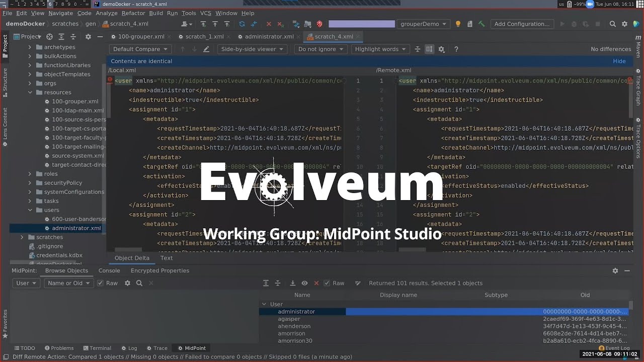
Task: Click the green hammer build icon
Action: click(481, 24)
